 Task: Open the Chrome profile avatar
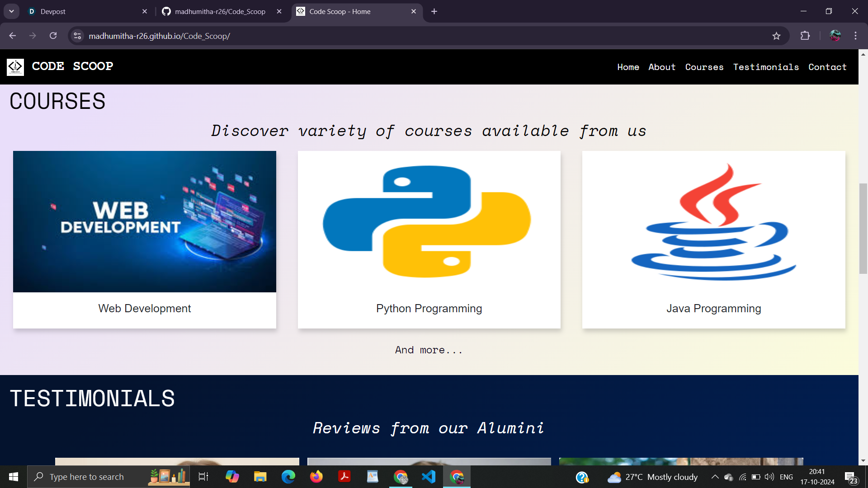point(835,36)
